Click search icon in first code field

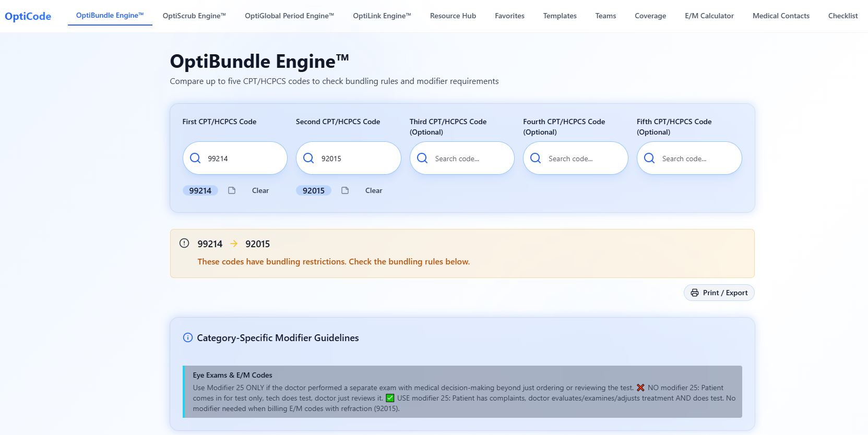click(x=195, y=158)
